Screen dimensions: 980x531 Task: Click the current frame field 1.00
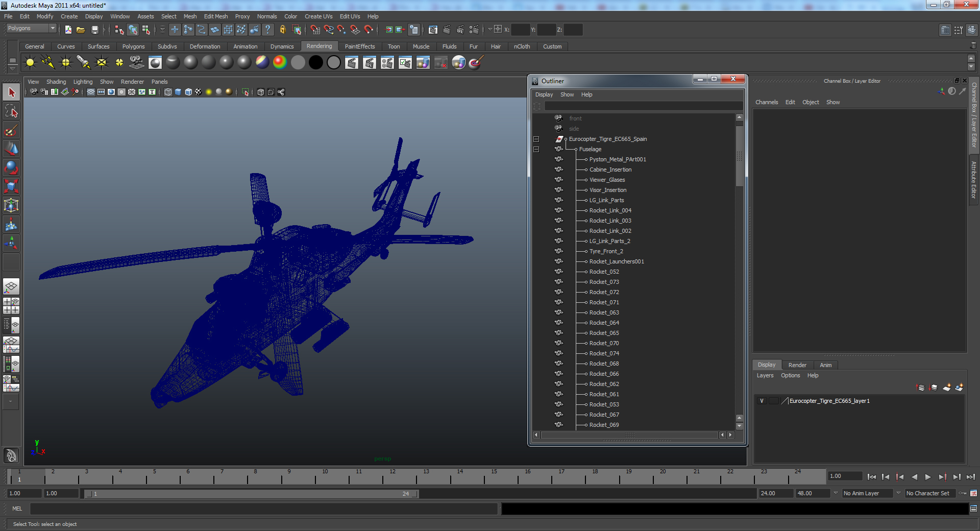pyautogui.click(x=845, y=476)
